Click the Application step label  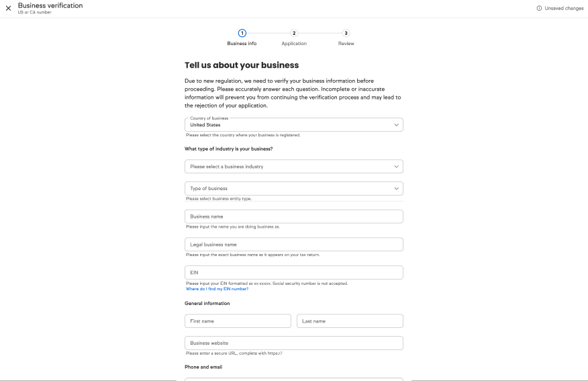[x=294, y=44]
